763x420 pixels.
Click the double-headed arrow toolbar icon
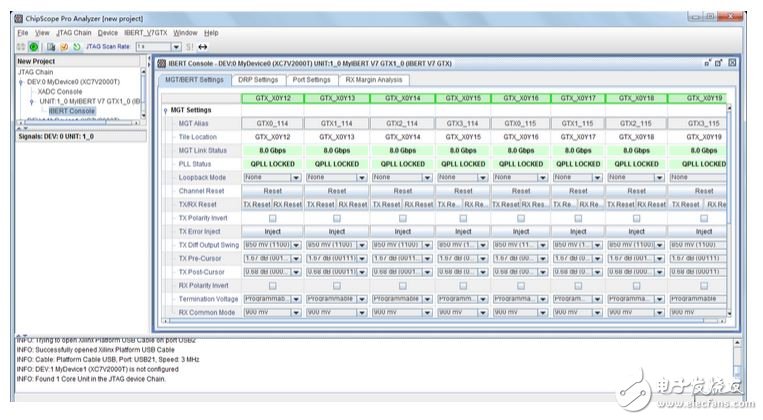pos(203,46)
